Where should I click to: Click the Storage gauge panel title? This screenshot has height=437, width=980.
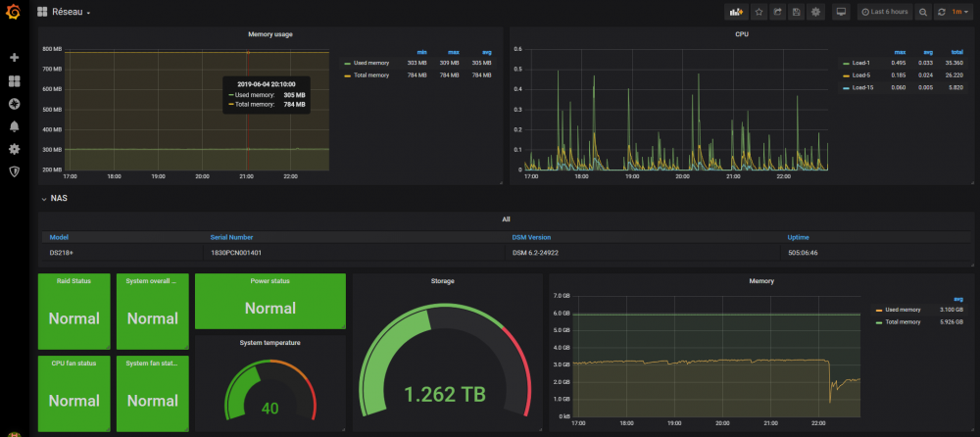click(x=443, y=280)
